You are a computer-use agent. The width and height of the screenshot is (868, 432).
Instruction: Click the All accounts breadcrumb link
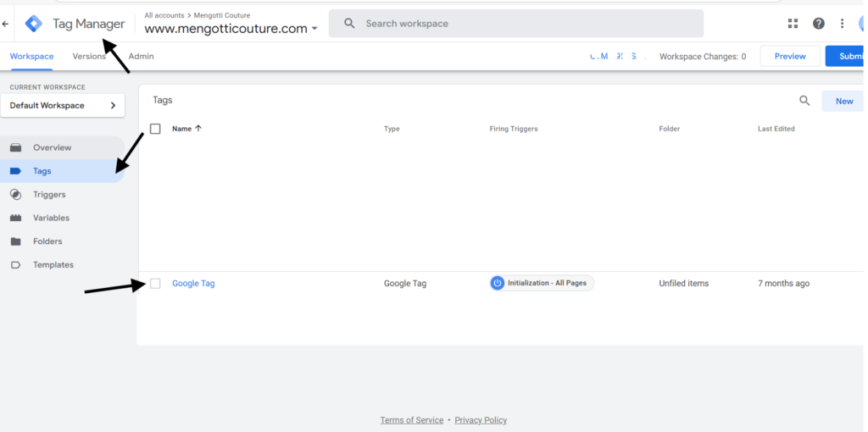[x=164, y=15]
